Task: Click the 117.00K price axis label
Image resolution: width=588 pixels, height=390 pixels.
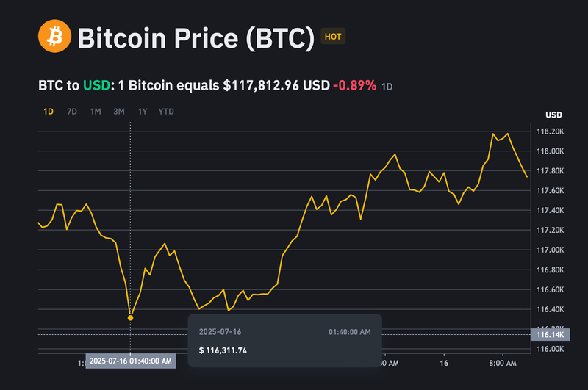Action: (x=551, y=250)
